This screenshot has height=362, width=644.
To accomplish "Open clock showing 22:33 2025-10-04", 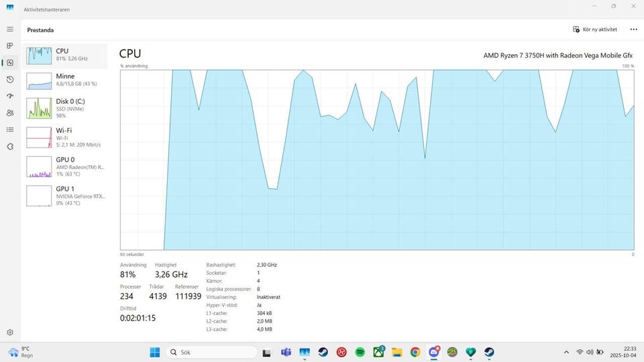I will [x=623, y=352].
